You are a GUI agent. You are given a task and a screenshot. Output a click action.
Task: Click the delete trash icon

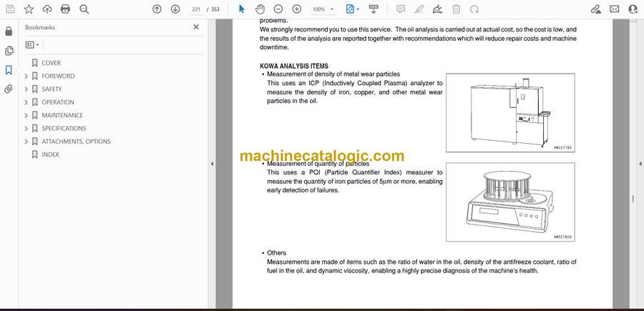[x=457, y=9]
